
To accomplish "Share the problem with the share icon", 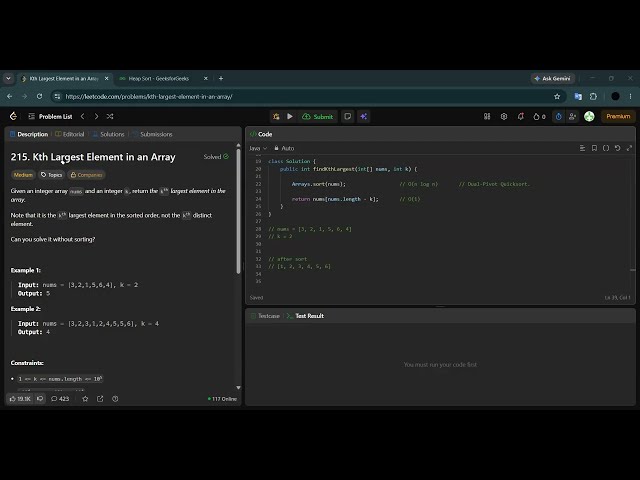I will [100, 399].
